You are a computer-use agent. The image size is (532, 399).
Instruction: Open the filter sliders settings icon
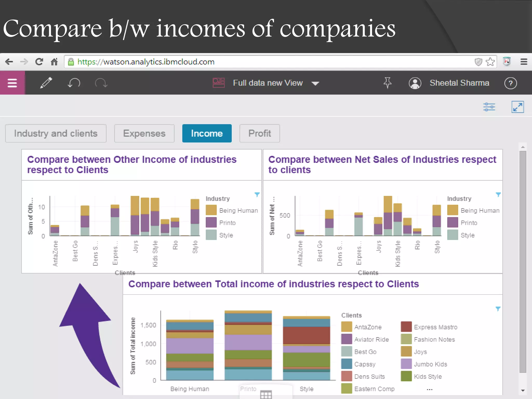489,107
